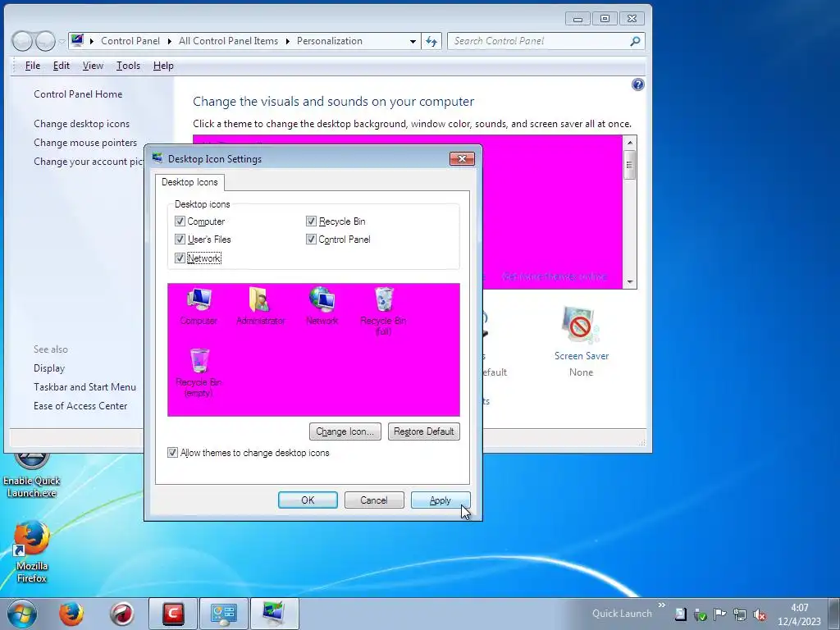Open the Display link under See also
This screenshot has width=840, height=630.
pos(49,368)
